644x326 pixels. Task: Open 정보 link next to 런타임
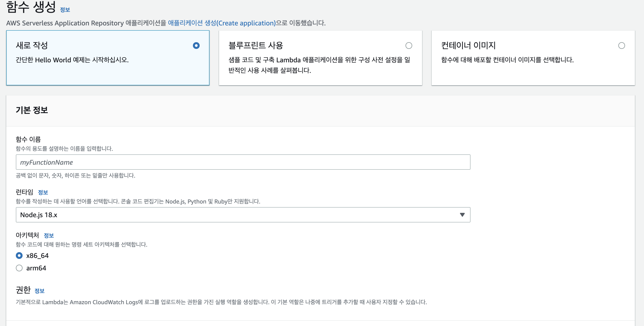(43, 192)
